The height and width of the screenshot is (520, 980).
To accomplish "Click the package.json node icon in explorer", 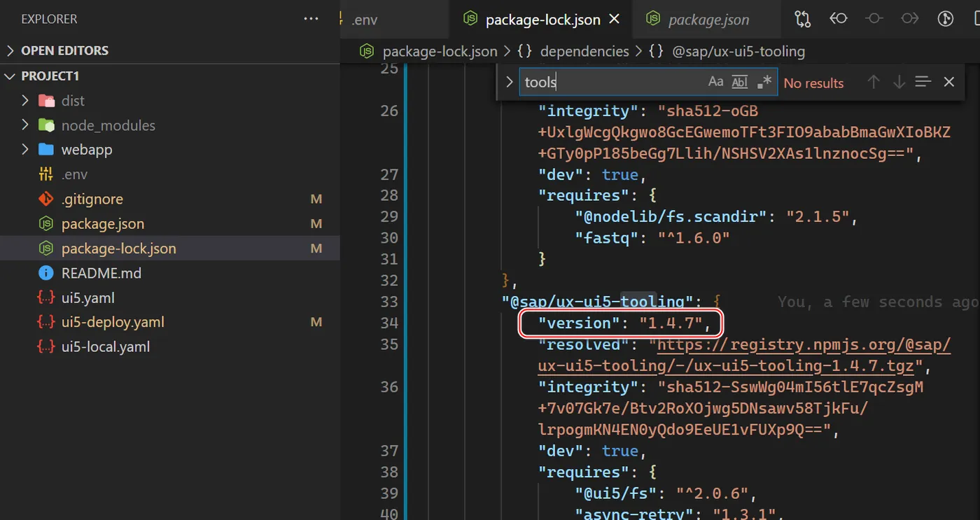I will pyautogui.click(x=46, y=224).
